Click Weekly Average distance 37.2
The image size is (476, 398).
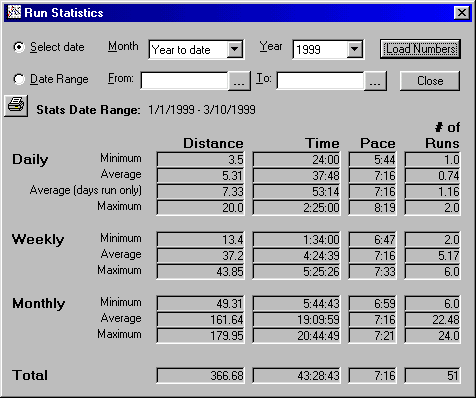tap(200, 255)
